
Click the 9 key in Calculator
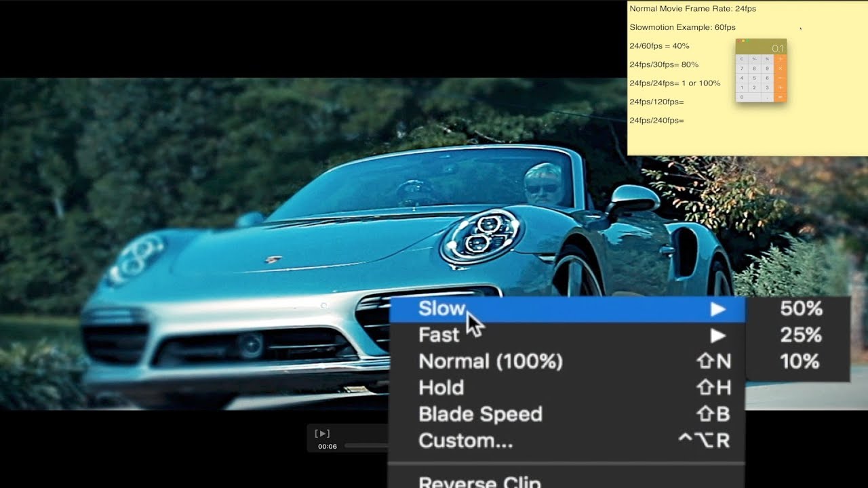(x=768, y=68)
